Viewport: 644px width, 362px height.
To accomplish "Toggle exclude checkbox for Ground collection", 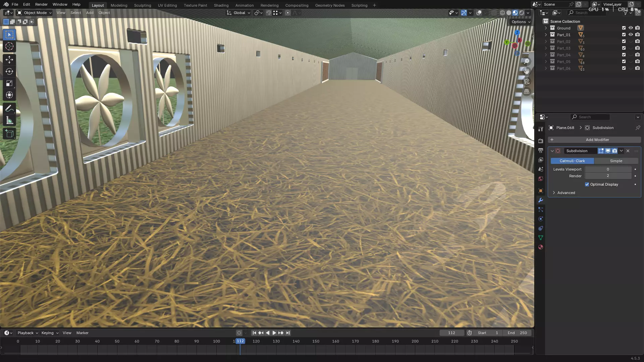I will (x=624, y=28).
